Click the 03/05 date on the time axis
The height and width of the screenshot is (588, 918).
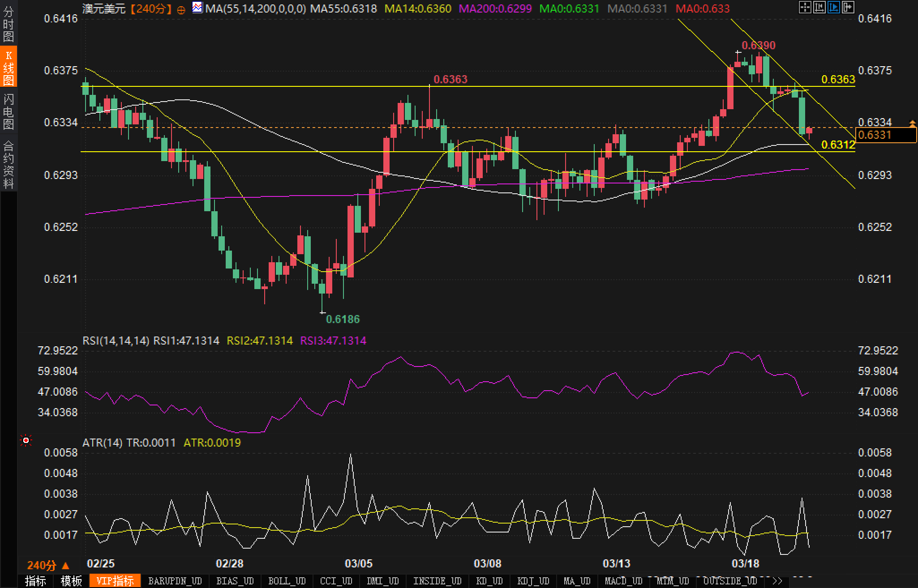pyautogui.click(x=359, y=563)
